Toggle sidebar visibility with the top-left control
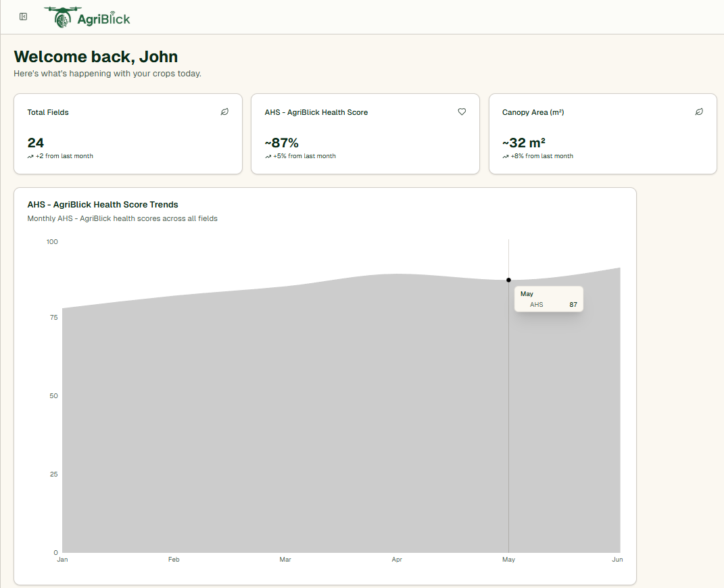The image size is (724, 588). coord(23,16)
